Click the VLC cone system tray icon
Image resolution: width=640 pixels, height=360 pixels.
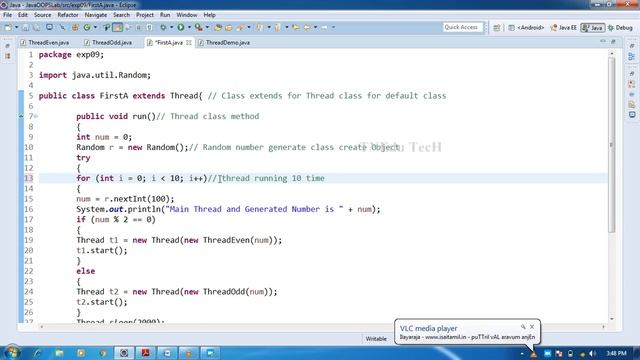(534, 354)
